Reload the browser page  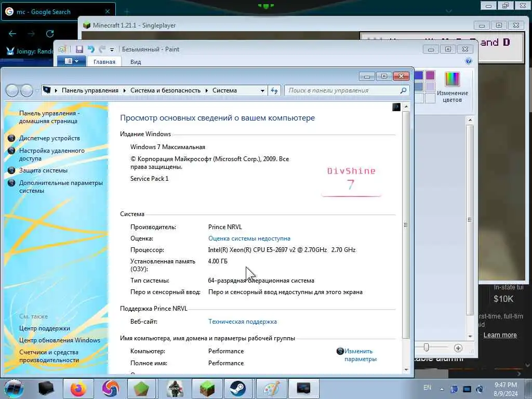50,34
